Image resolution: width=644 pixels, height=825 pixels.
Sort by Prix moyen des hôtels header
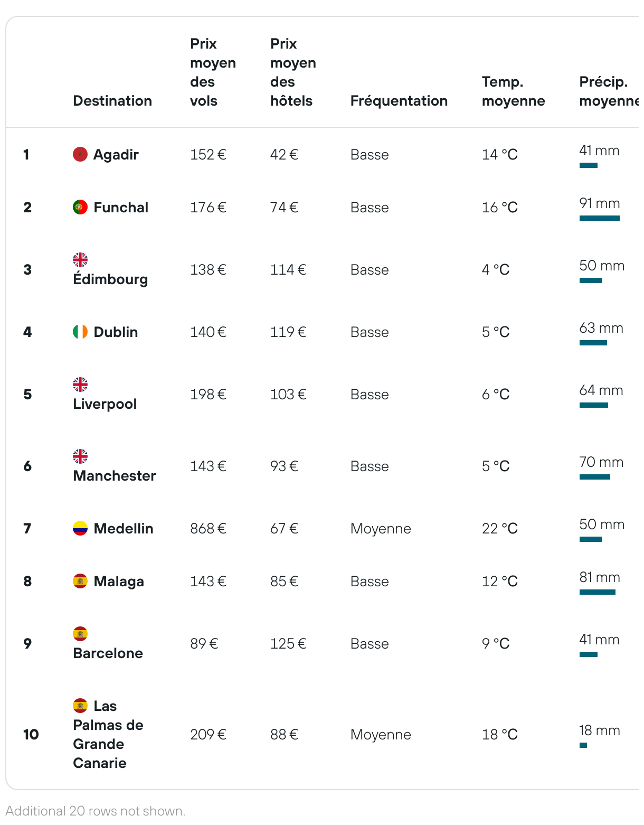click(x=293, y=72)
